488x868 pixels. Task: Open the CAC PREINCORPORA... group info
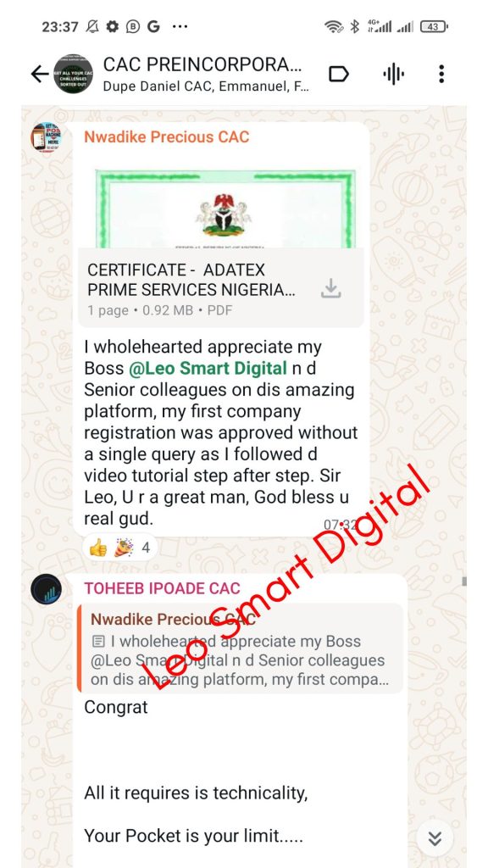pyautogui.click(x=203, y=64)
